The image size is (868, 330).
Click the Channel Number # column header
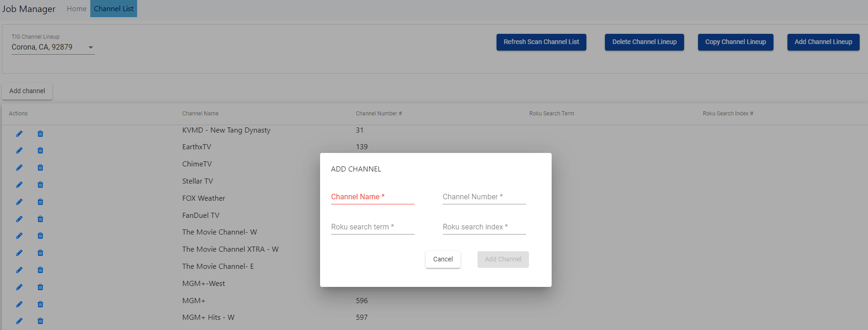pos(379,114)
